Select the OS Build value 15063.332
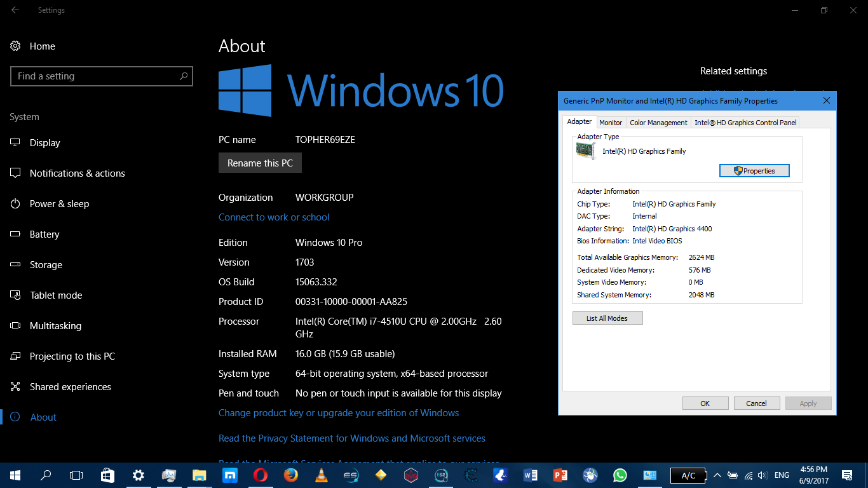868x488 pixels. point(316,282)
